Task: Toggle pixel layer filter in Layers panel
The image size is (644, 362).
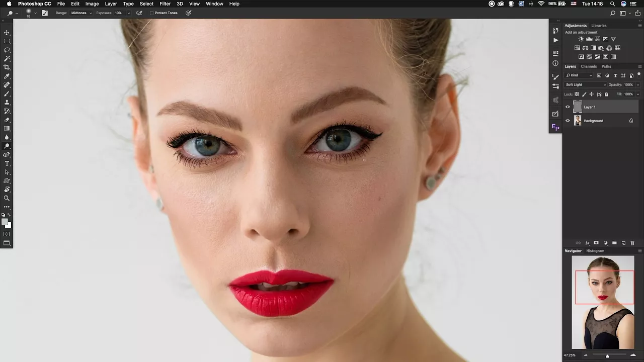Action: point(599,75)
